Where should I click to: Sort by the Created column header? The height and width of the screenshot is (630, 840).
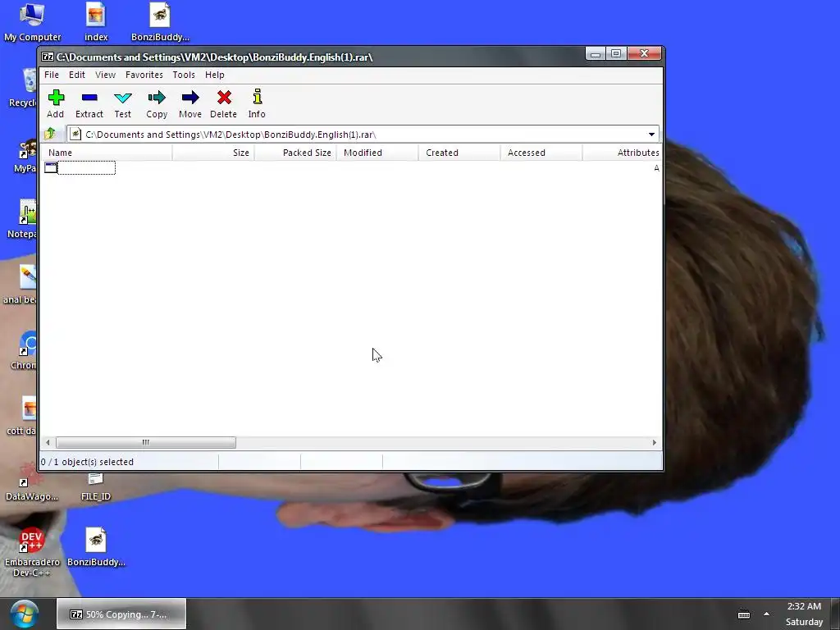(459, 153)
